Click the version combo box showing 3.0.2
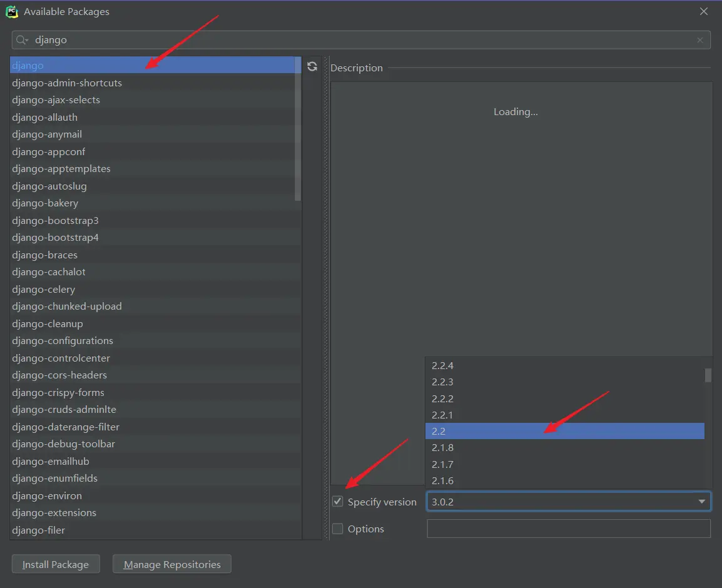This screenshot has width=722, height=588. 569,502
